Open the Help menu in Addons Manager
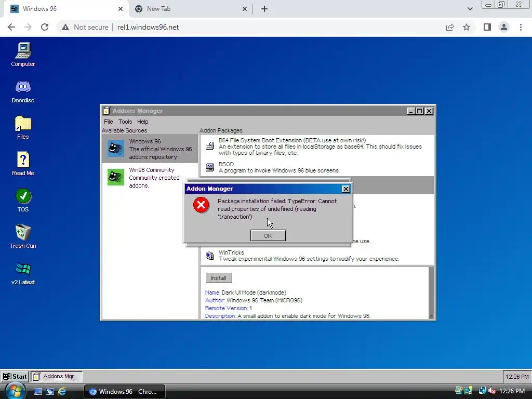532x399 pixels. click(x=142, y=122)
